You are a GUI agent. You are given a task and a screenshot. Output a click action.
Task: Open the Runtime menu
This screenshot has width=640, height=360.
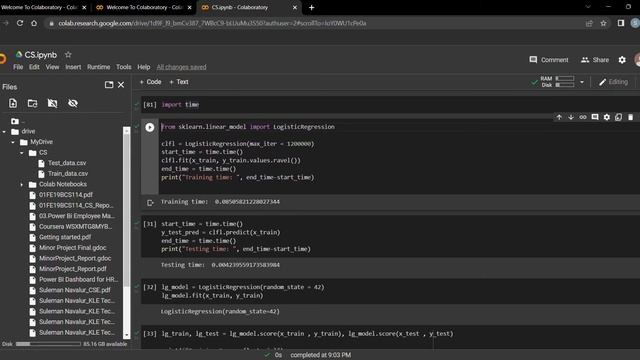tap(98, 67)
